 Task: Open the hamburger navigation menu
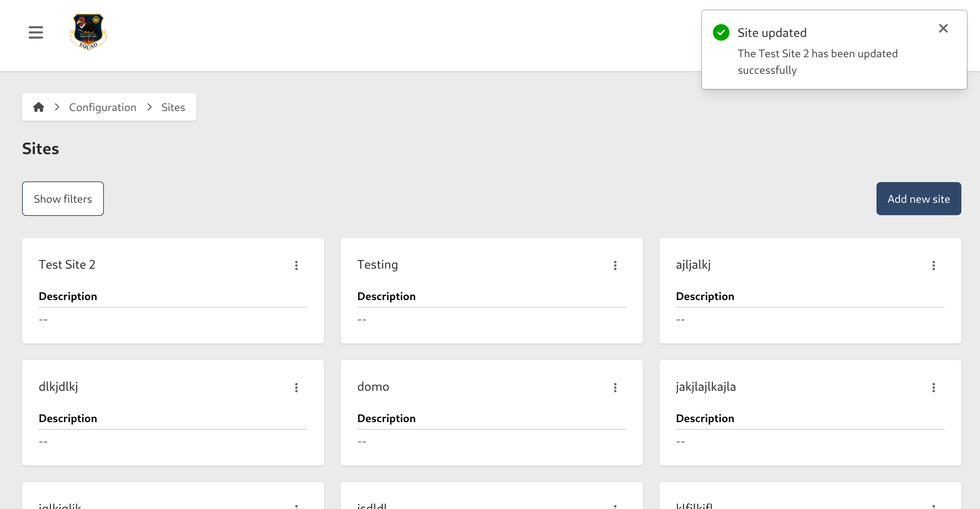36,32
